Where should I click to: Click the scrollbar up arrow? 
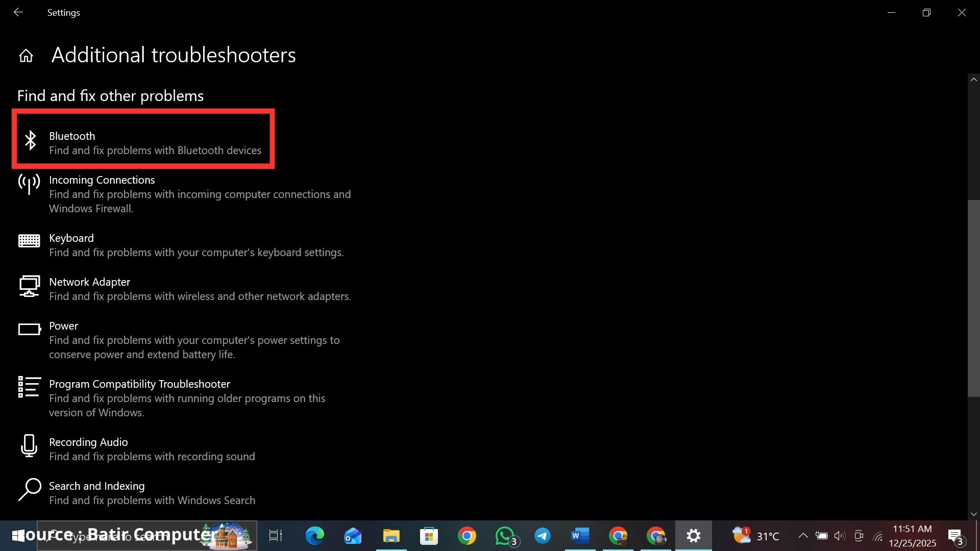pos(974,80)
